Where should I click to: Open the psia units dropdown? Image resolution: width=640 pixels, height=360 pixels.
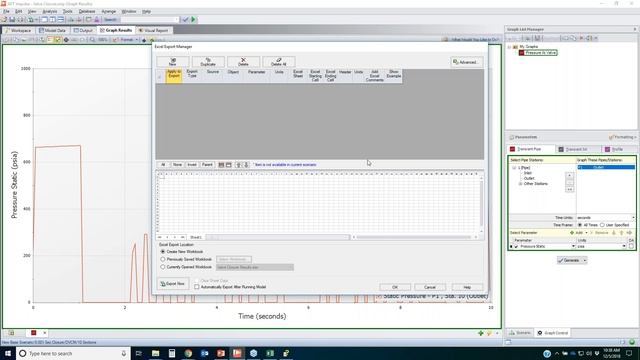point(624,247)
